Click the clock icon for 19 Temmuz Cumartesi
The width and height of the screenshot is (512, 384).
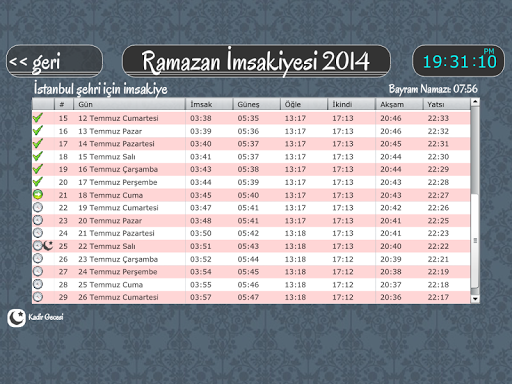pos(38,207)
